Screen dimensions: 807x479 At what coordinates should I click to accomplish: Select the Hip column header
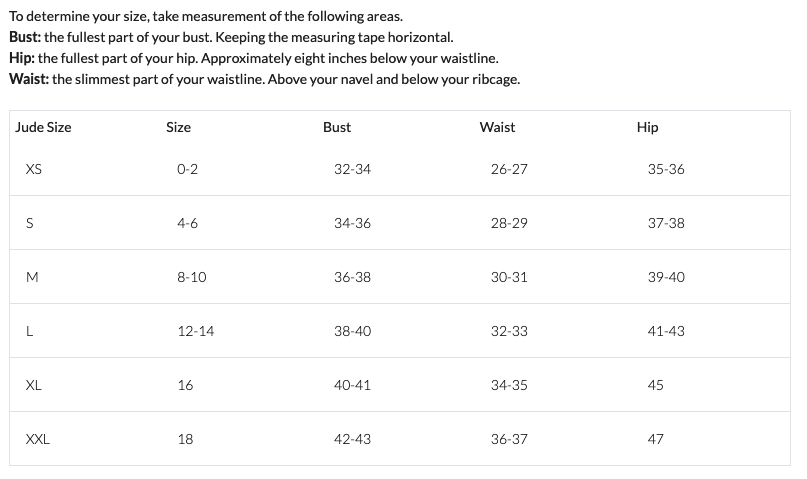pos(647,127)
